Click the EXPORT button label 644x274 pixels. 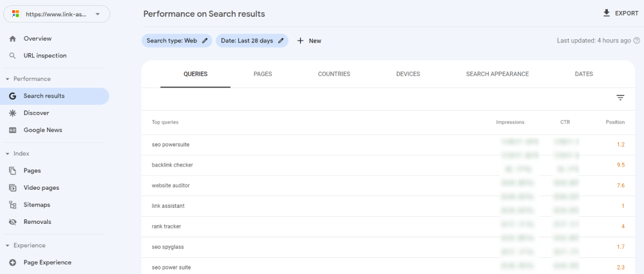[x=627, y=14]
